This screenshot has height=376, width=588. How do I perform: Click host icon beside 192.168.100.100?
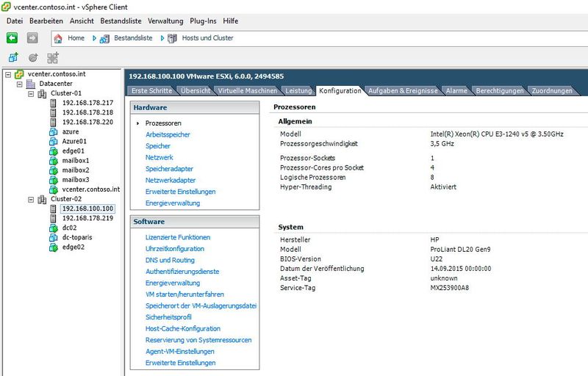(x=53, y=209)
